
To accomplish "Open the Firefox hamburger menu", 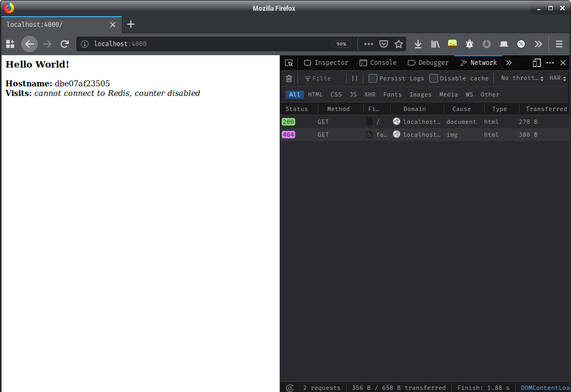I will (x=559, y=44).
